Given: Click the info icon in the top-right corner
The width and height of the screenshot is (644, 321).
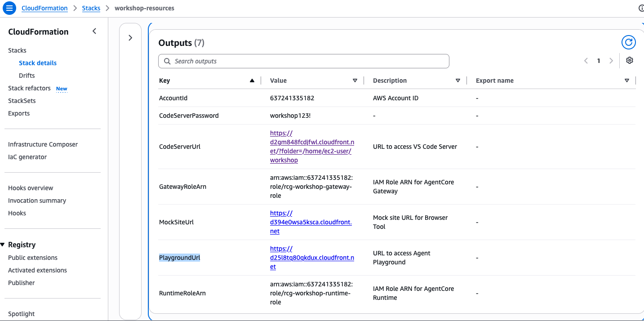Looking at the screenshot, I should (641, 8).
